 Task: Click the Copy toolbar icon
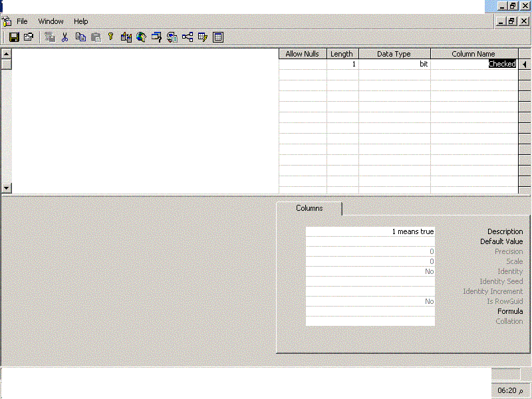[80, 37]
